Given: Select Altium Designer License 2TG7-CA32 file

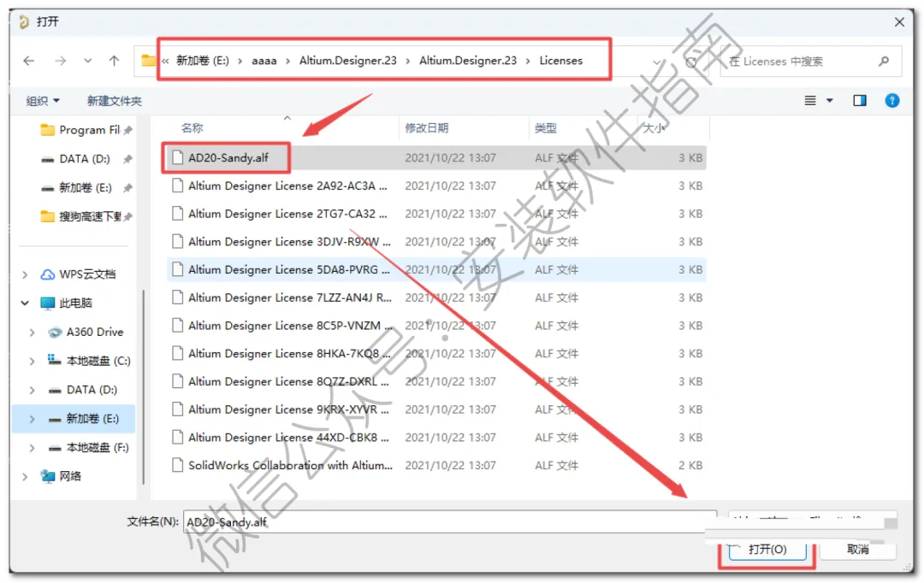Looking at the screenshot, I should point(436,214).
